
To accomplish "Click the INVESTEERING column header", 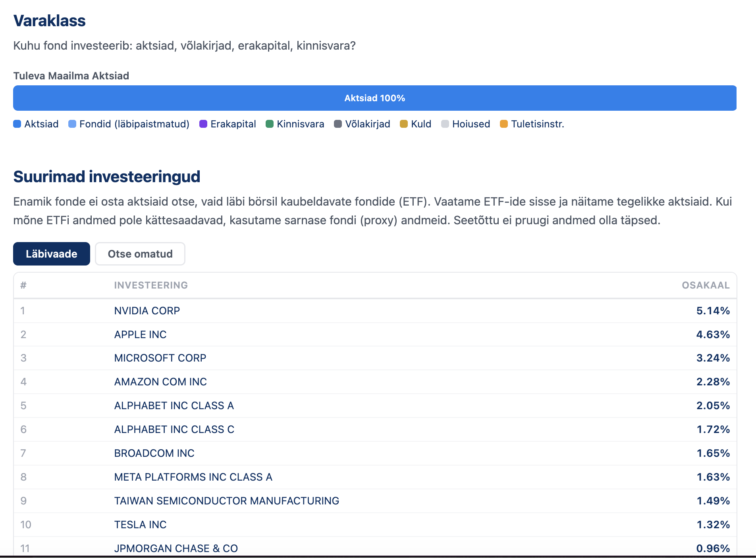I will 151,285.
